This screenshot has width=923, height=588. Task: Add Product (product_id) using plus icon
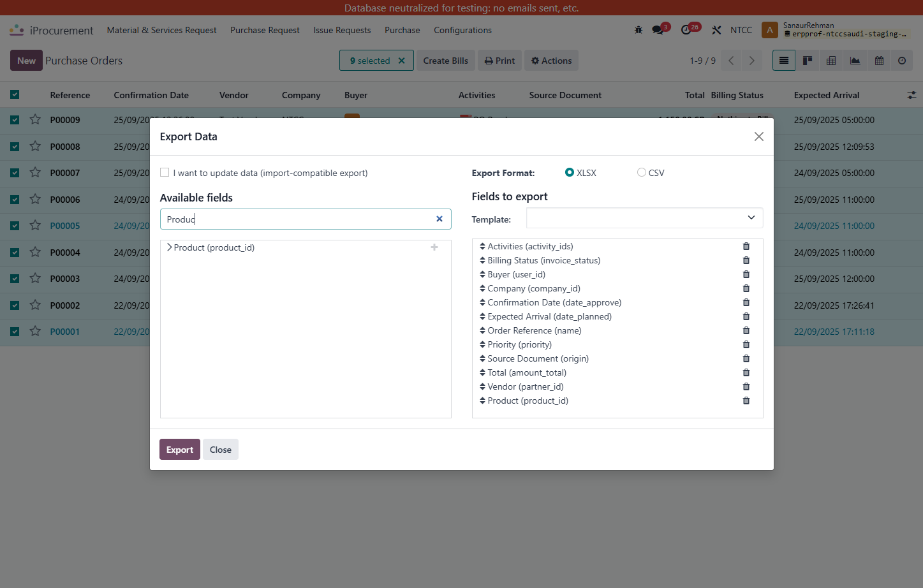point(434,247)
